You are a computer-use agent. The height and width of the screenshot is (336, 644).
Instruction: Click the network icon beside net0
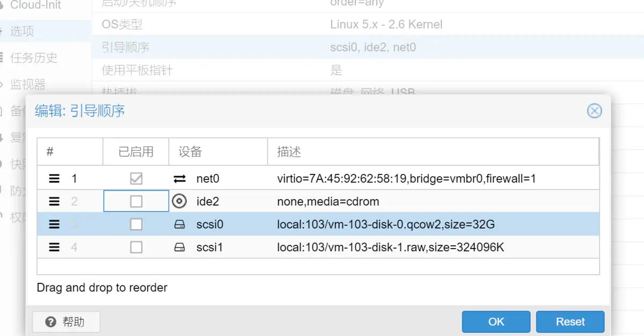(180, 179)
